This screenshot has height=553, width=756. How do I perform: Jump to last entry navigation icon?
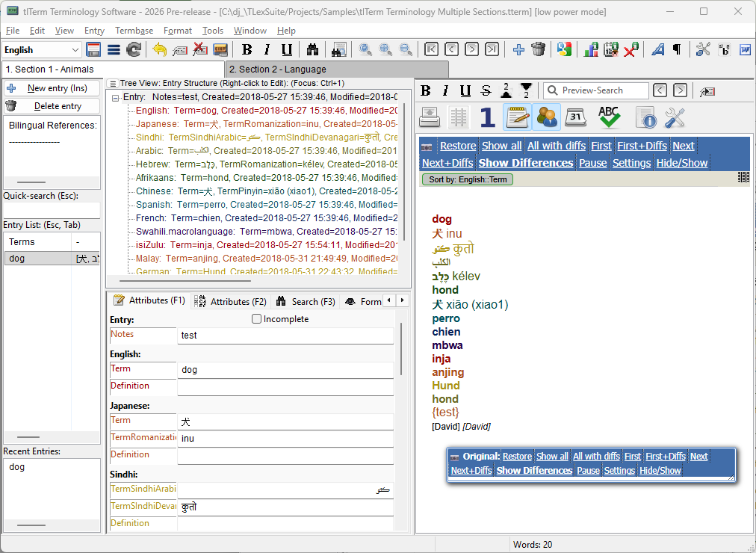coord(492,49)
